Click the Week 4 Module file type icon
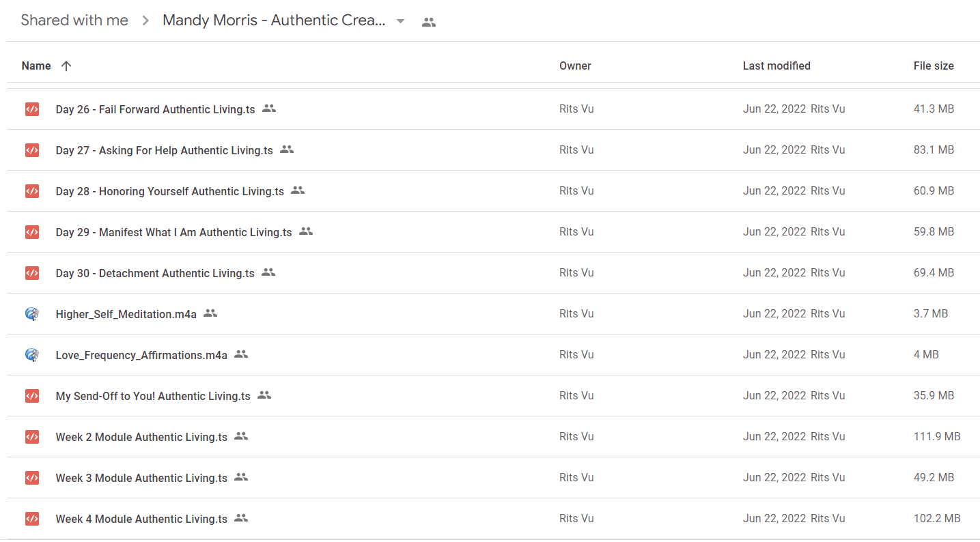980x542 pixels. (x=31, y=518)
